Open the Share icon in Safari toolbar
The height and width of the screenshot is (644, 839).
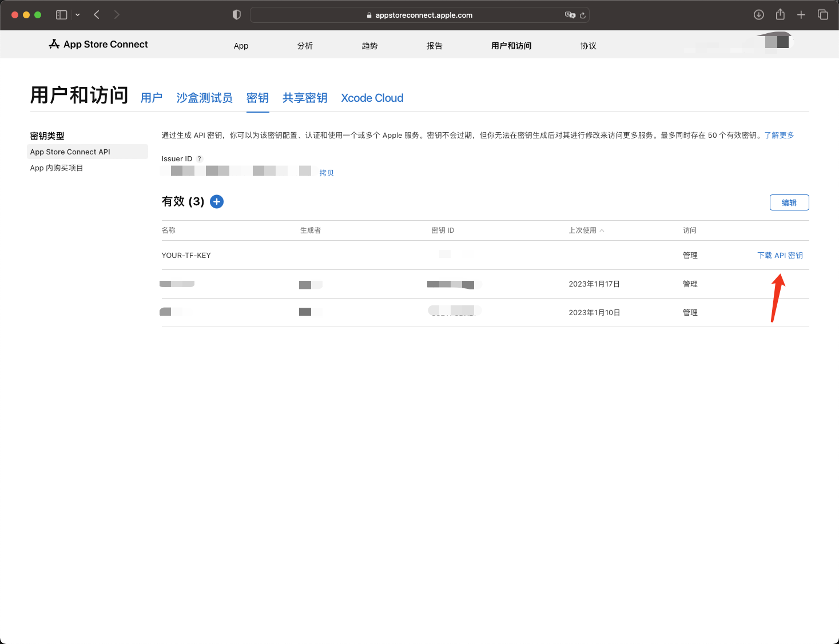click(780, 14)
